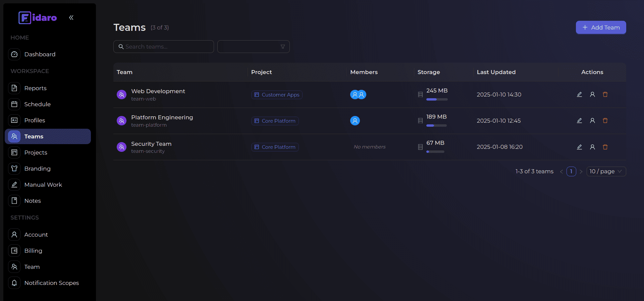
Task: Click member avatar in Platform Engineering row
Action: [x=355, y=121]
